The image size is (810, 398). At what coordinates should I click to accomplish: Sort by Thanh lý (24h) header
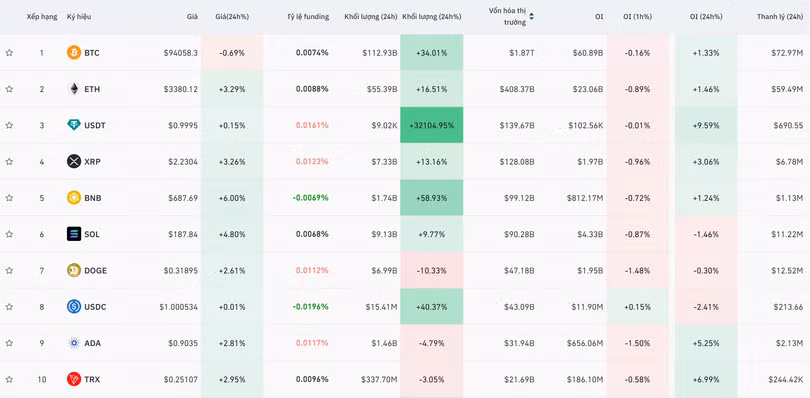point(780,17)
